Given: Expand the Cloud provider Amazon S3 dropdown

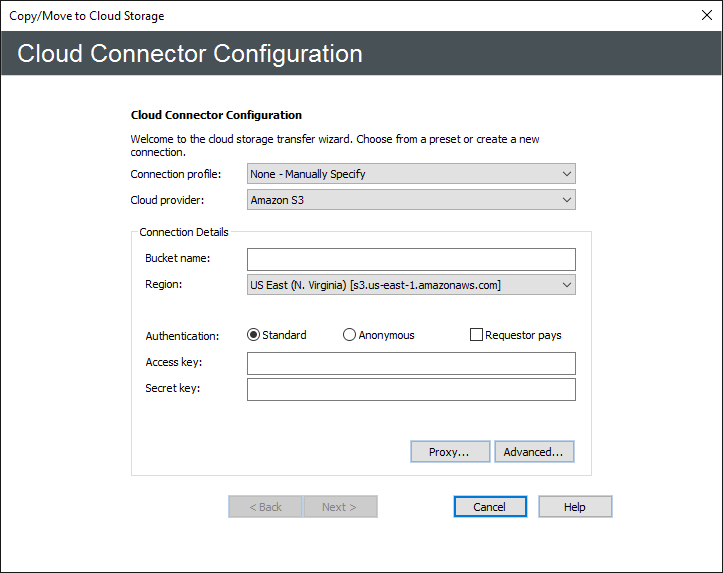Looking at the screenshot, I should (411, 200).
